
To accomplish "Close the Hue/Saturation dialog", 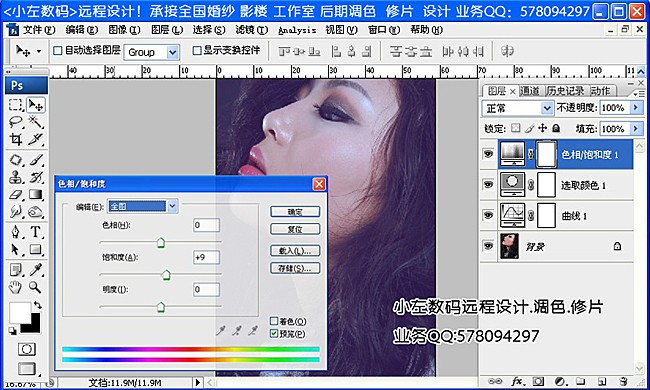I will pos(319,184).
